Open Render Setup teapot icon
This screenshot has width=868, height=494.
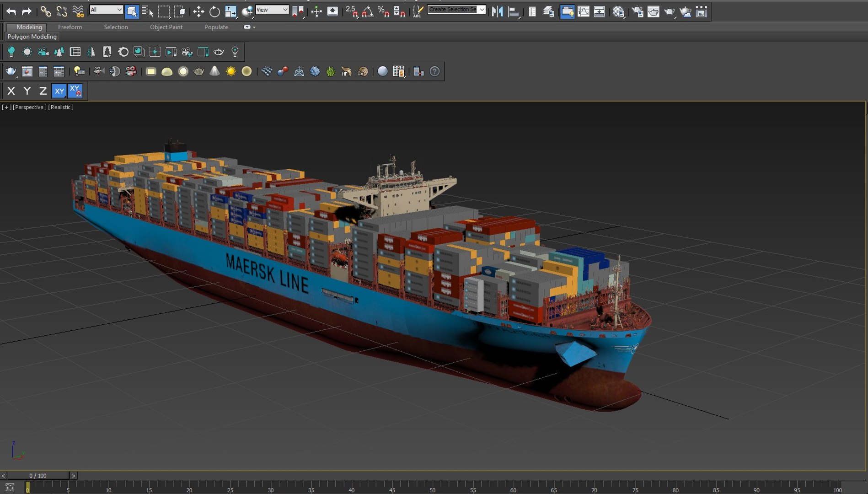pos(638,11)
